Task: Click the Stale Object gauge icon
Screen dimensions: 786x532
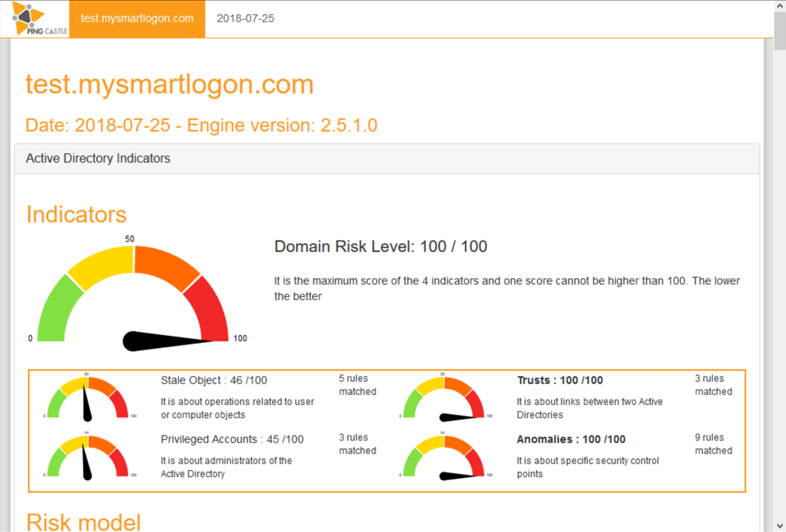Action: click(x=87, y=397)
